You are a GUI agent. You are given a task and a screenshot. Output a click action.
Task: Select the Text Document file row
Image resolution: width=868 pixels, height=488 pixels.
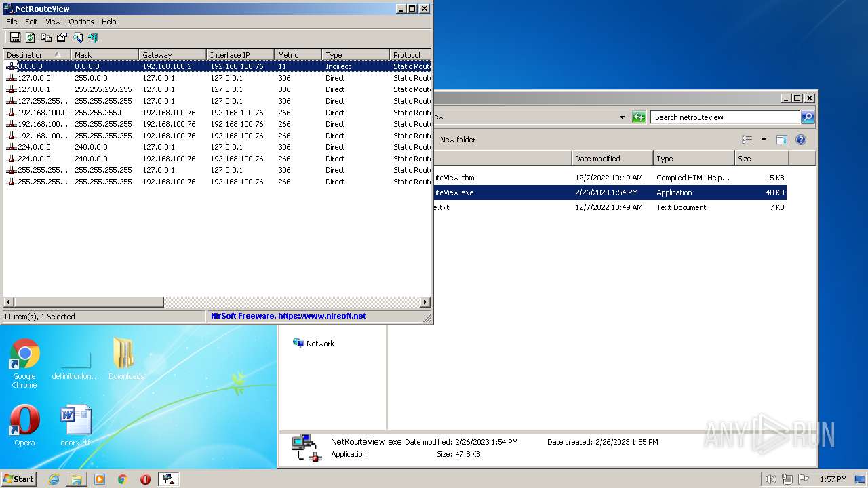pyautogui.click(x=609, y=207)
